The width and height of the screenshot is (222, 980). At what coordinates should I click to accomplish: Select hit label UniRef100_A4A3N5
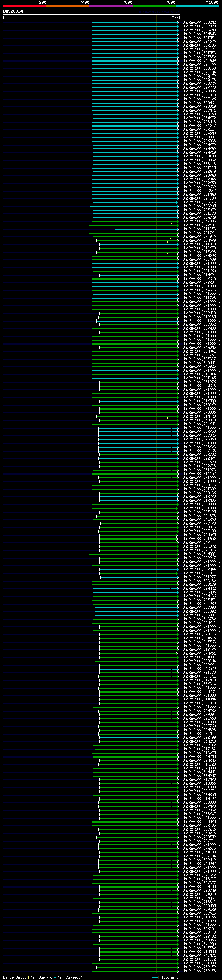(199, 347)
